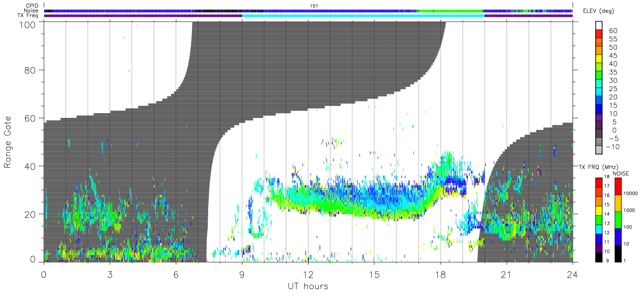This screenshot has width=644, height=297.
Task: Pick the green 100-1000 NOISE swatch
Action: 617,220
